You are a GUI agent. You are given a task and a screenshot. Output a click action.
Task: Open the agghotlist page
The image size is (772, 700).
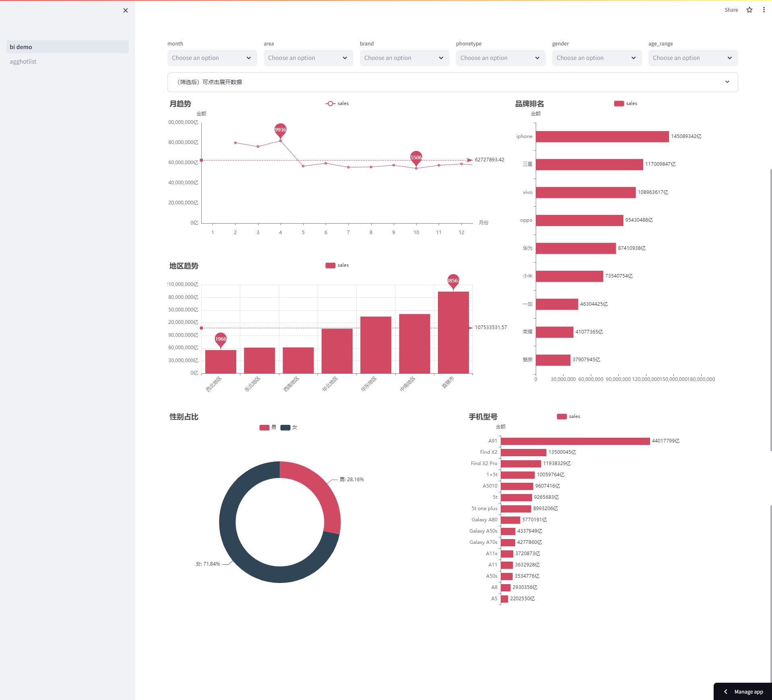[x=68, y=61]
